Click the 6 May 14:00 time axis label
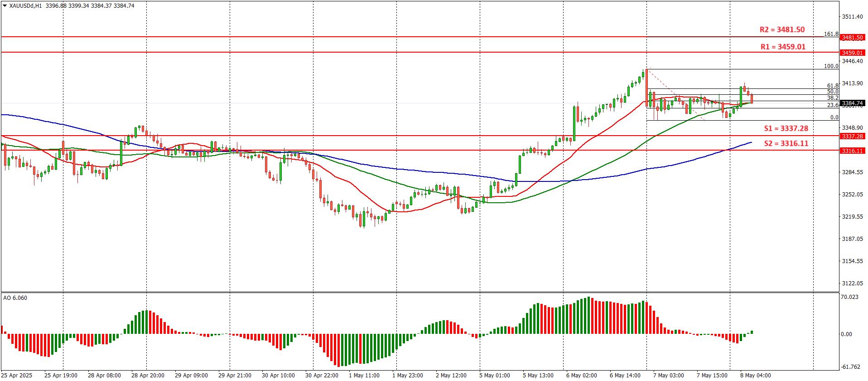This screenshot has width=868, height=381. point(625,376)
